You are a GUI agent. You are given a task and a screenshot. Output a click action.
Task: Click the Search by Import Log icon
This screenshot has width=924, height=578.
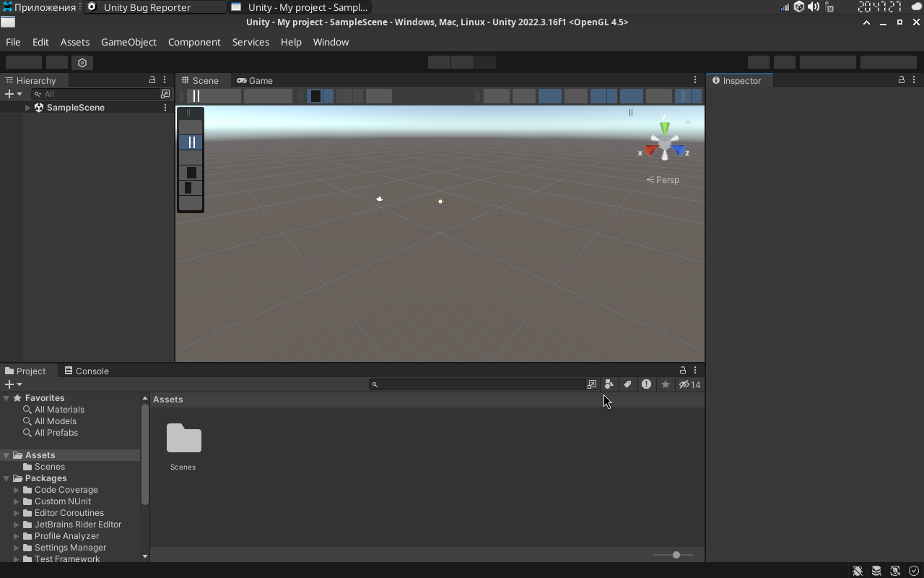click(x=646, y=384)
